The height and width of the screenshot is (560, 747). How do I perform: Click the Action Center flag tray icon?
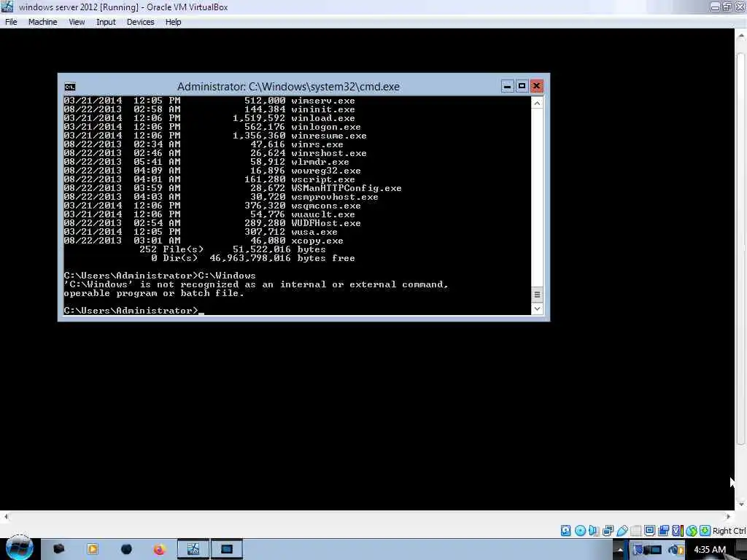click(x=638, y=550)
